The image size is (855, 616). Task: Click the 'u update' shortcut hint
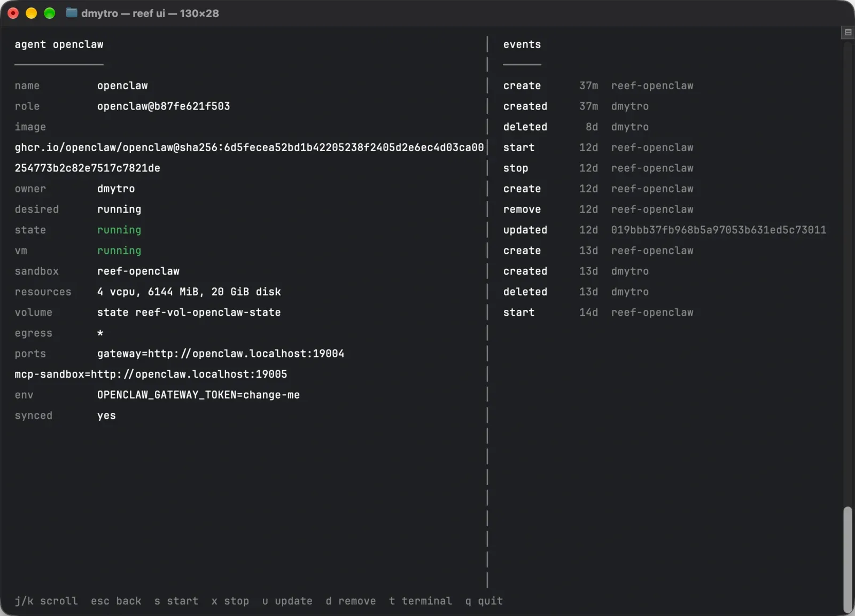[287, 601]
